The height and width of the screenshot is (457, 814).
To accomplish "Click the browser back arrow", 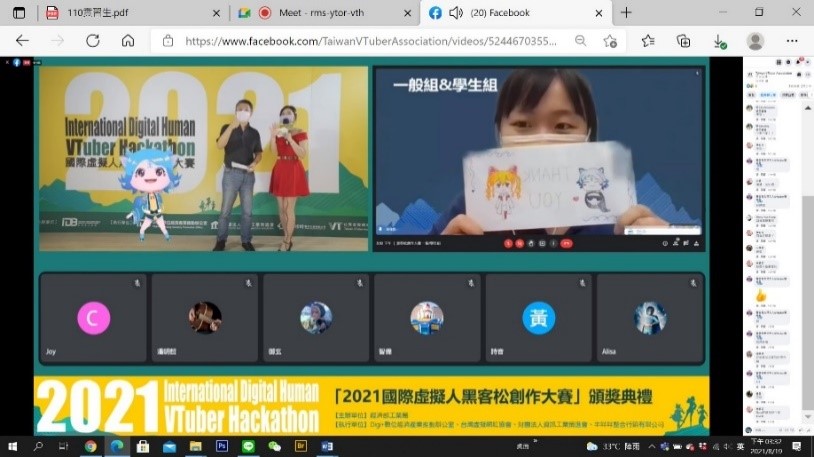I will [x=22, y=41].
